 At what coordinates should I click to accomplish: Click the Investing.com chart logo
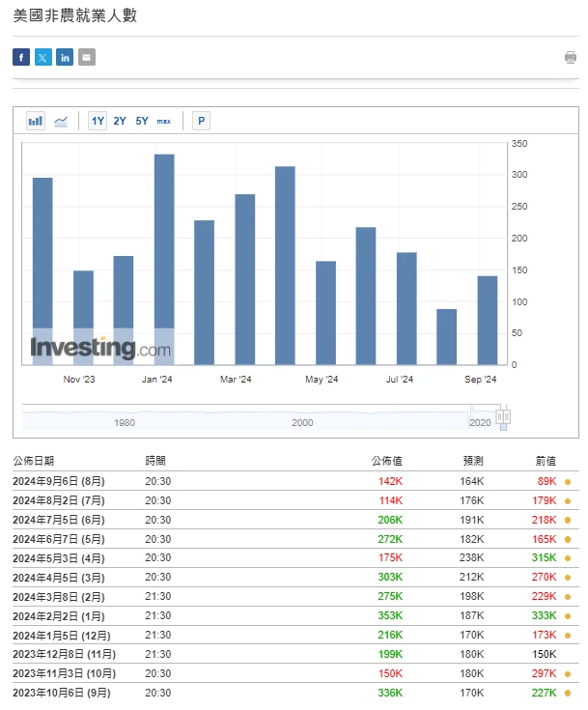click(100, 348)
